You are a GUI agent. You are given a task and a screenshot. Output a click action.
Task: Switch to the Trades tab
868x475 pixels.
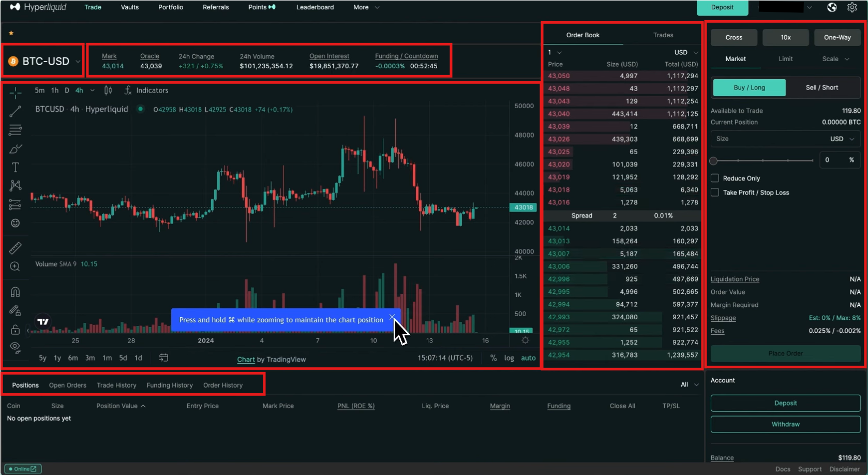click(663, 35)
